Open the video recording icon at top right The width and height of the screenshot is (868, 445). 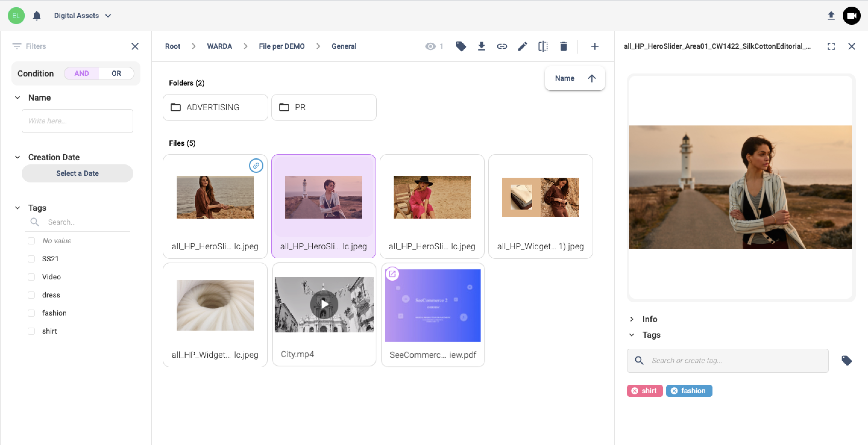(x=851, y=15)
